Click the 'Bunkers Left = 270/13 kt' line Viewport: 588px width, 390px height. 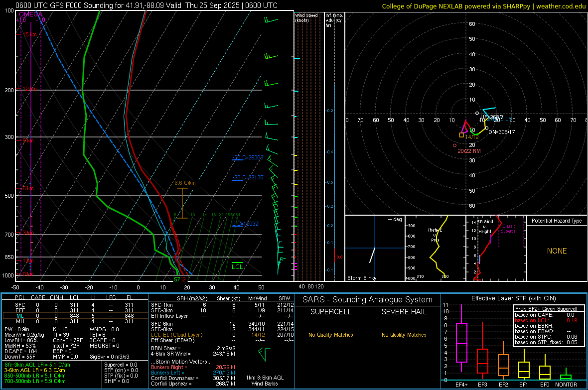[193, 373]
